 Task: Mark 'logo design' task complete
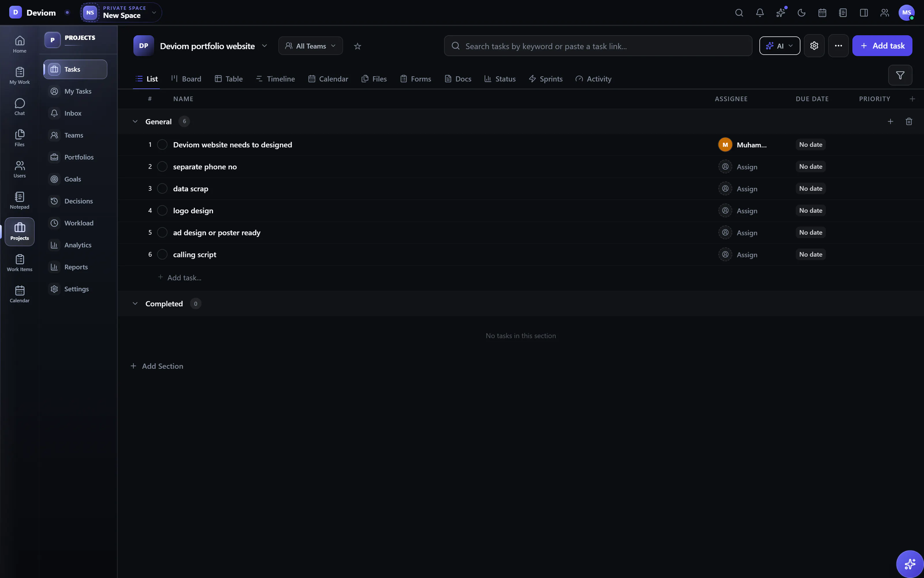[x=162, y=211]
